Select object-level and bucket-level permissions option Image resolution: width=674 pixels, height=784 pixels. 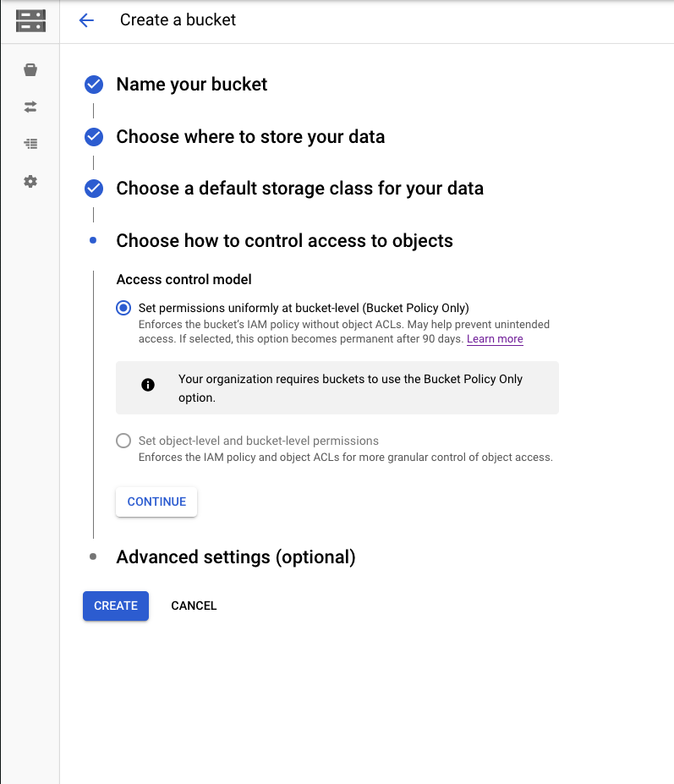(123, 441)
